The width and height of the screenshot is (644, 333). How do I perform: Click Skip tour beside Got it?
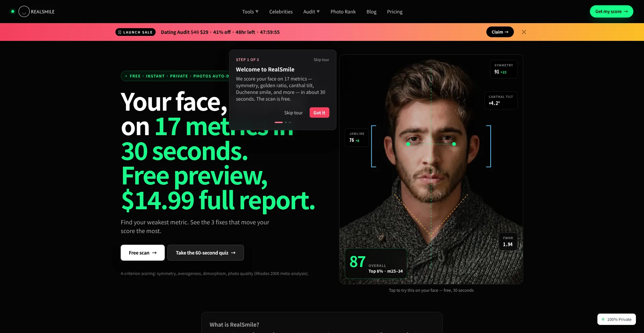coord(293,113)
